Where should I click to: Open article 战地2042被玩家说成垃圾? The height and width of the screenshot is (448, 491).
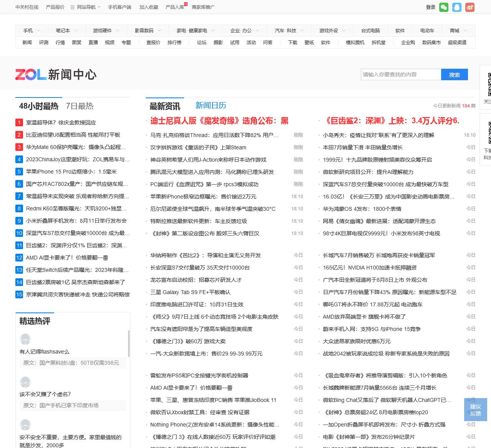tap(386, 354)
